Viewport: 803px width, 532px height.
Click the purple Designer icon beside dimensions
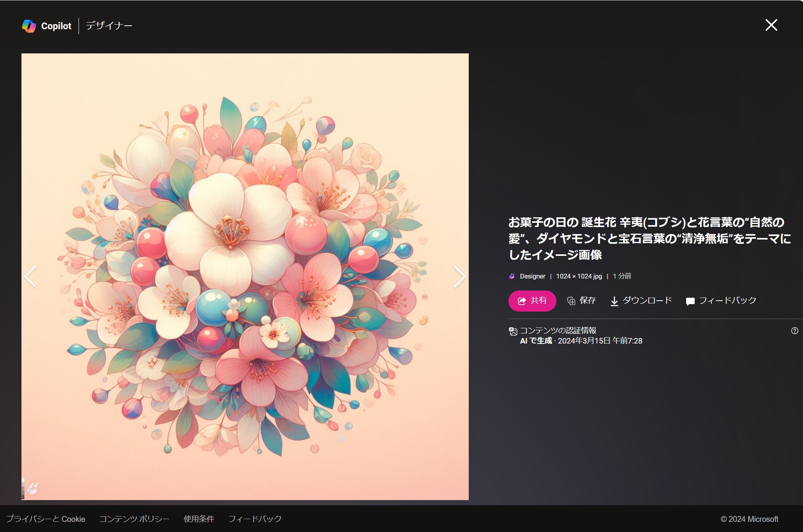[512, 276]
